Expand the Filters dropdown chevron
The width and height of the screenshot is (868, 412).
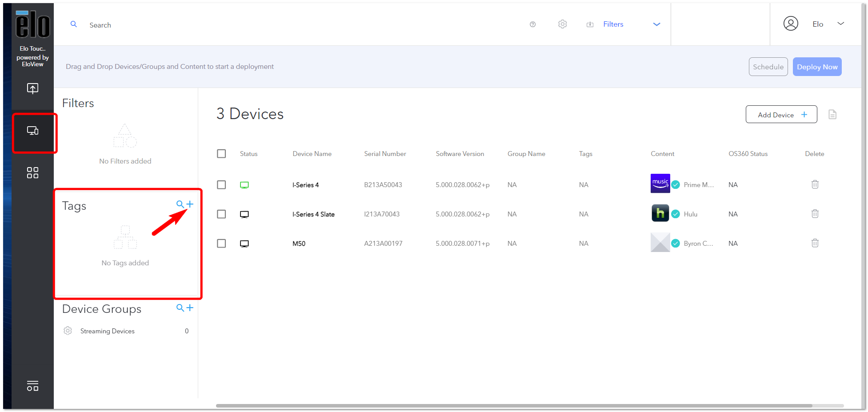[x=656, y=24]
